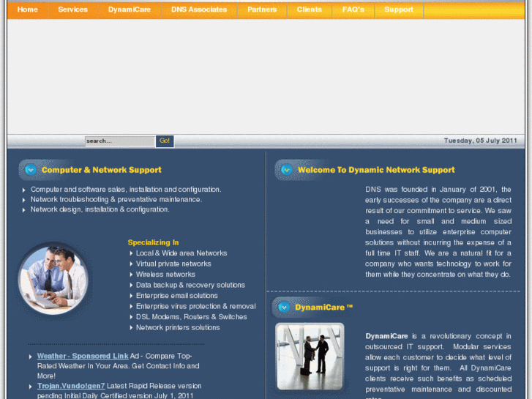Click blue icon beside Computer & Network Support
This screenshot has width=532, height=399.
[31, 169]
